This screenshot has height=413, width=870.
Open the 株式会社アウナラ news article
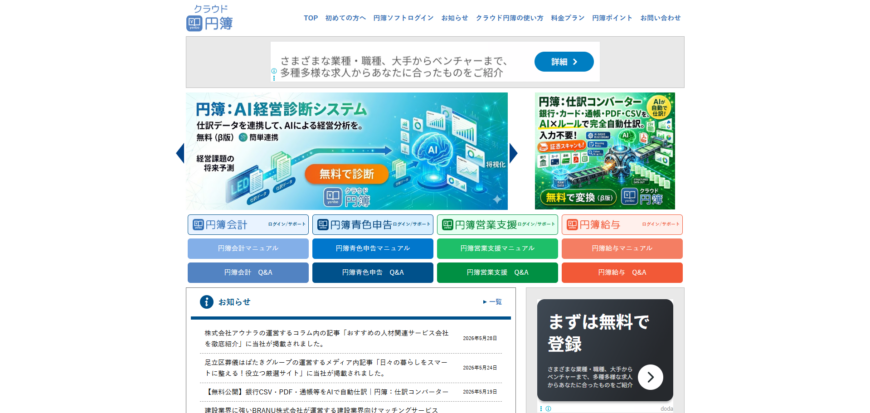coord(326,339)
